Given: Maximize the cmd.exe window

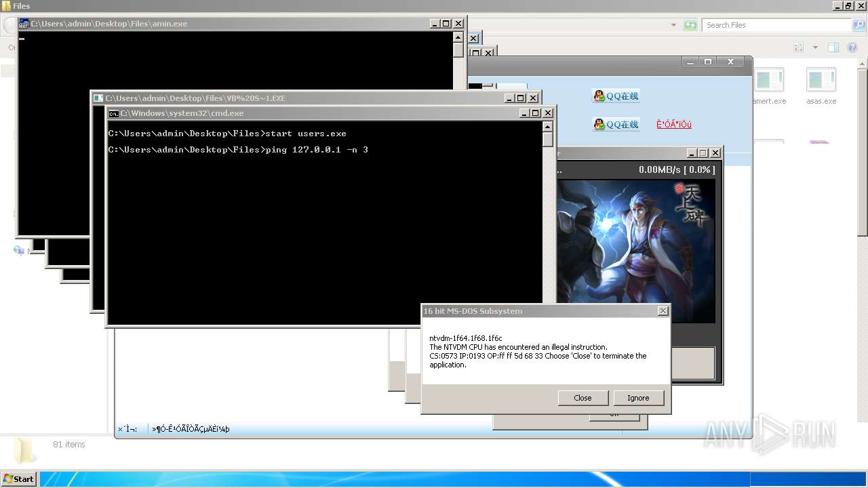Looking at the screenshot, I should 535,113.
